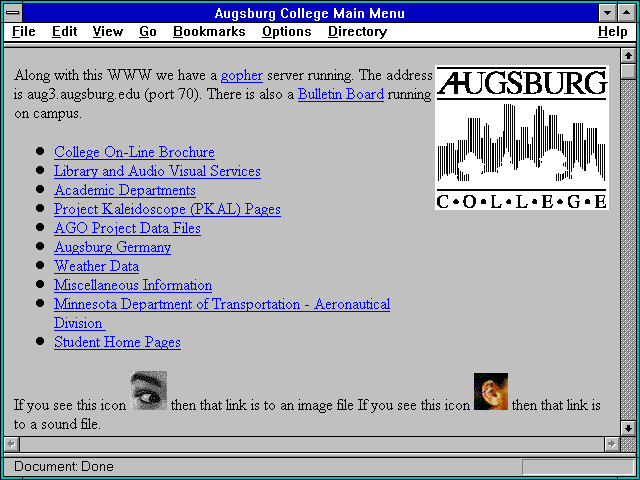
Task: Open Student Home Pages link
Action: tap(117, 342)
